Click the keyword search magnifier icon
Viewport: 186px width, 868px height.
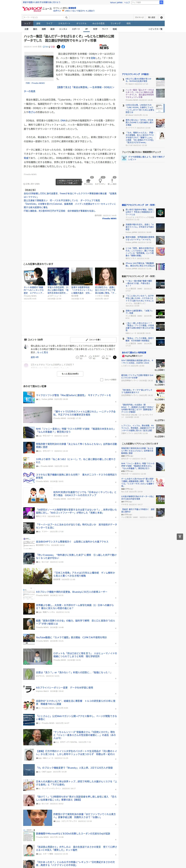(66, 17)
